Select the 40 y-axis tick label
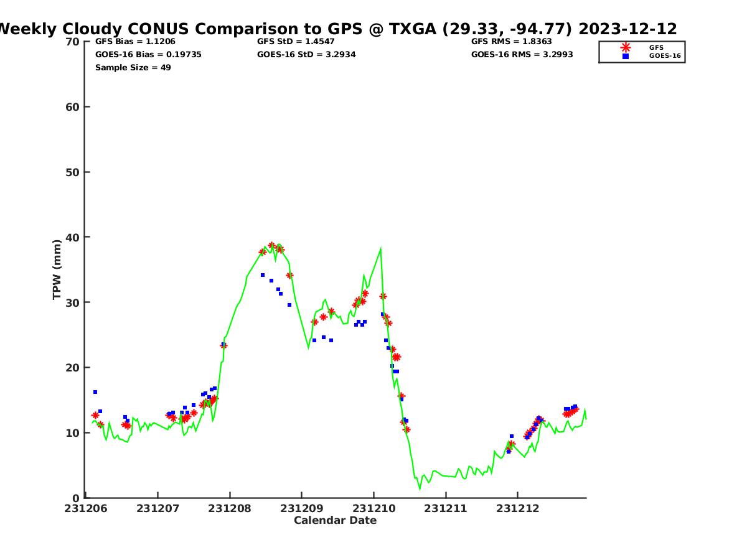 click(72, 237)
